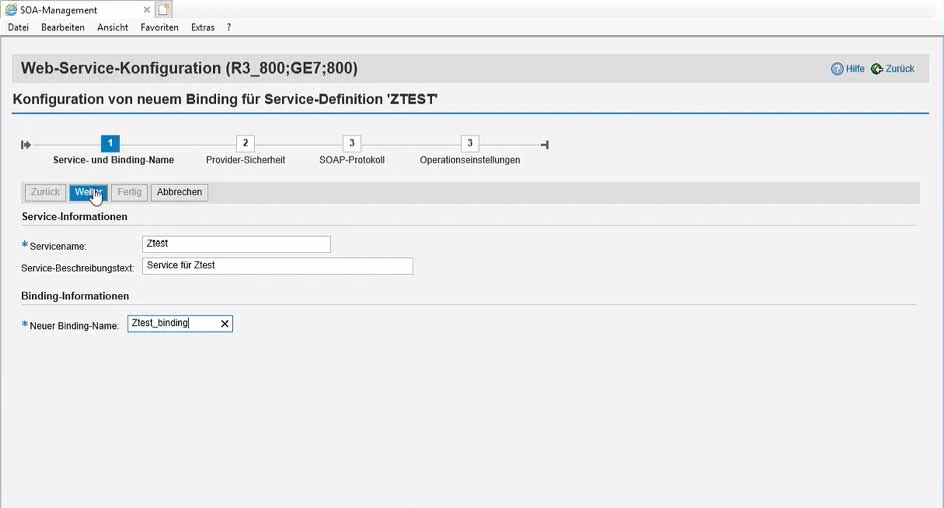Click into the Servicename input field
The image size is (944, 508).
point(236,244)
